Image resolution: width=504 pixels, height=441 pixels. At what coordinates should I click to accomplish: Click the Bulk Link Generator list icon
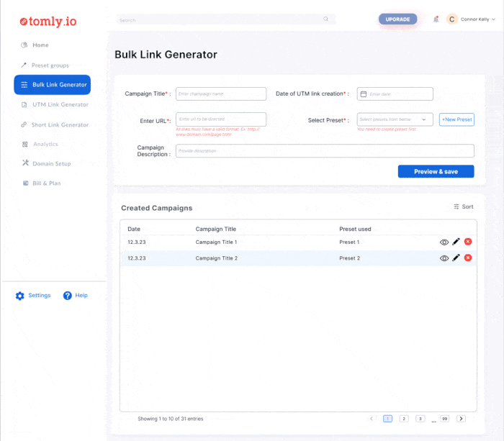click(24, 85)
